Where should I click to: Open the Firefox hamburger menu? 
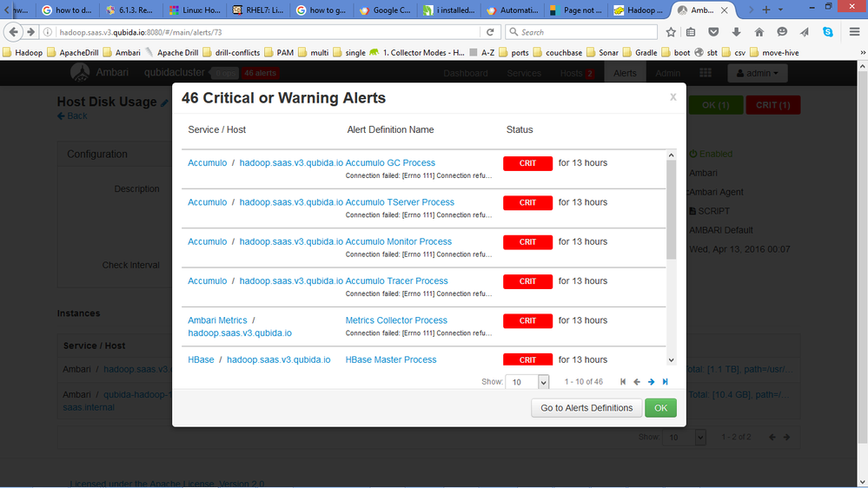point(854,32)
